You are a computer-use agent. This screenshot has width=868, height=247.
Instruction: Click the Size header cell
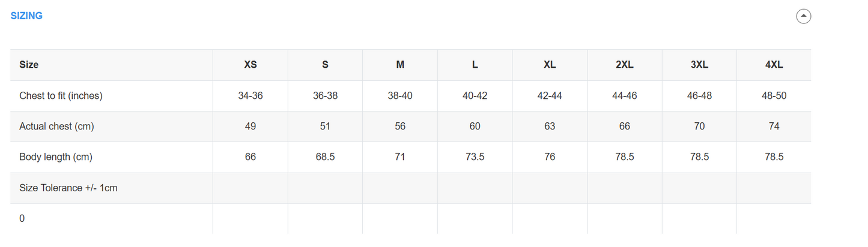point(29,65)
